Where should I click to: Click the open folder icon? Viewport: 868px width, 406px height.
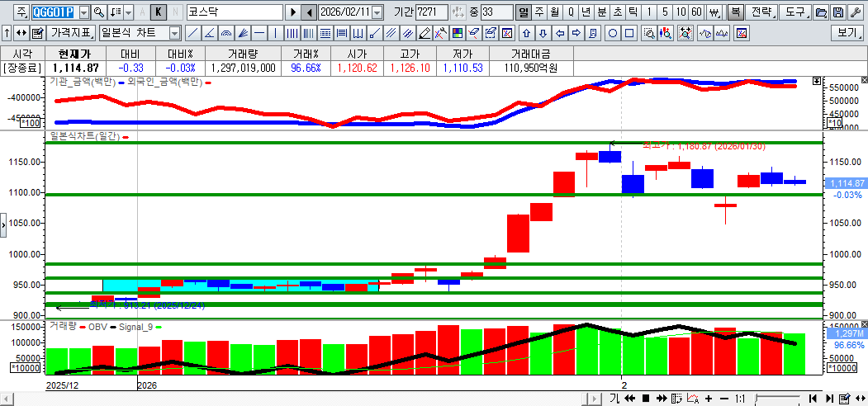821,12
